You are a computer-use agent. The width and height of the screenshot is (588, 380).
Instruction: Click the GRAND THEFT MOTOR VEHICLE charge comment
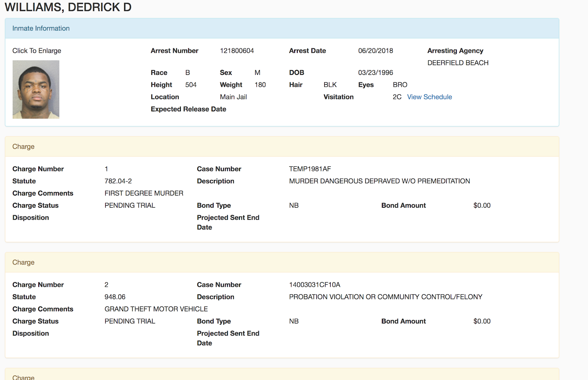[x=156, y=309]
